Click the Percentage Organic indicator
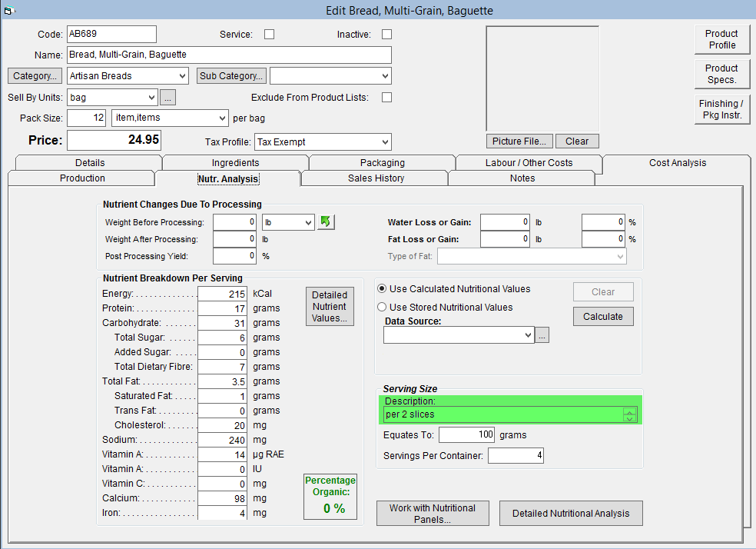Screen dimensions: 756x549 330,497
